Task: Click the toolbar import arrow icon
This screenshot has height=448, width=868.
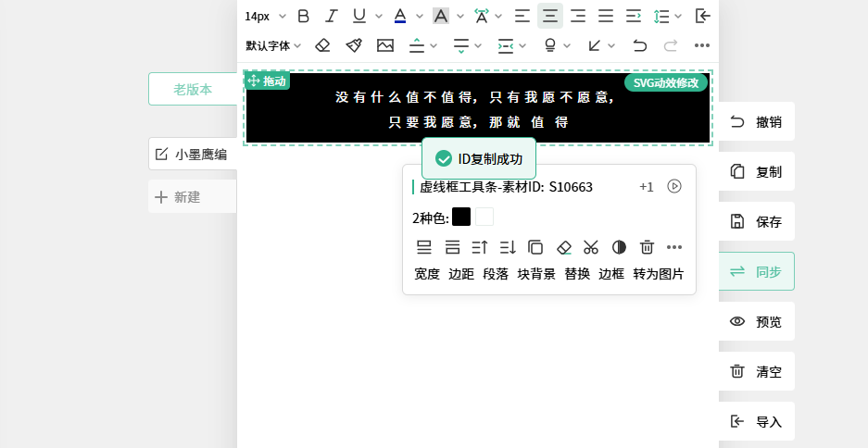Action: coord(702,16)
